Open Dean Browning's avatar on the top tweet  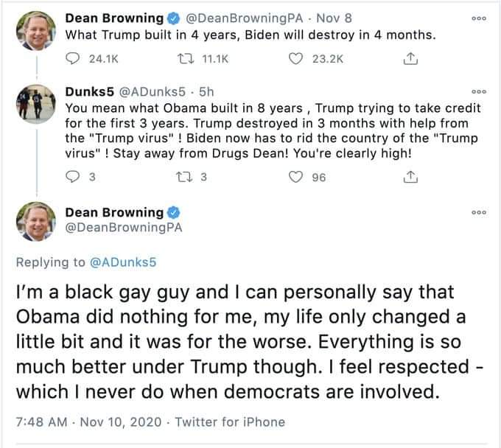(x=32, y=30)
